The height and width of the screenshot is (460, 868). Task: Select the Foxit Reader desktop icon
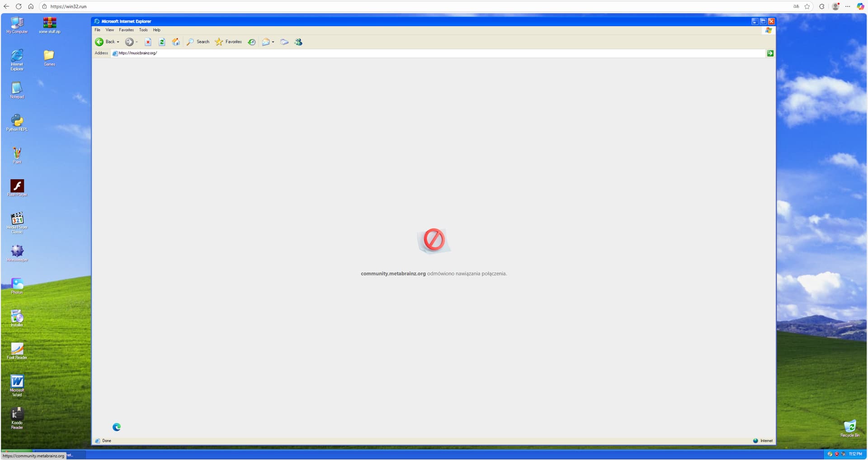pyautogui.click(x=17, y=351)
